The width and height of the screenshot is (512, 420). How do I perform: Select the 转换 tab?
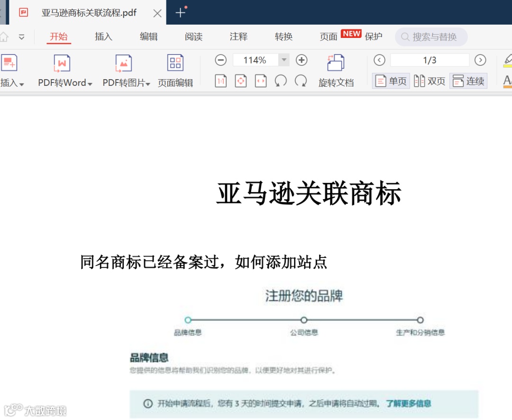(283, 37)
